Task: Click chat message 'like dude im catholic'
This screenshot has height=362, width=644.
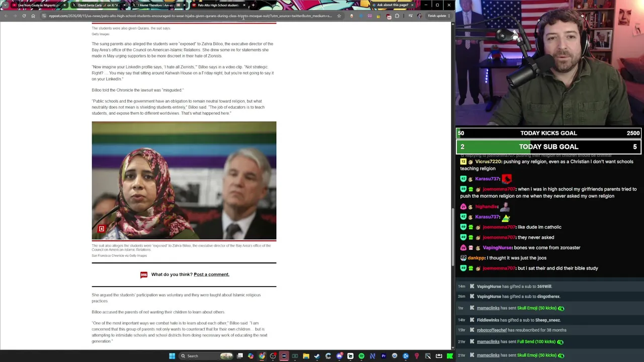Action: tap(539, 227)
